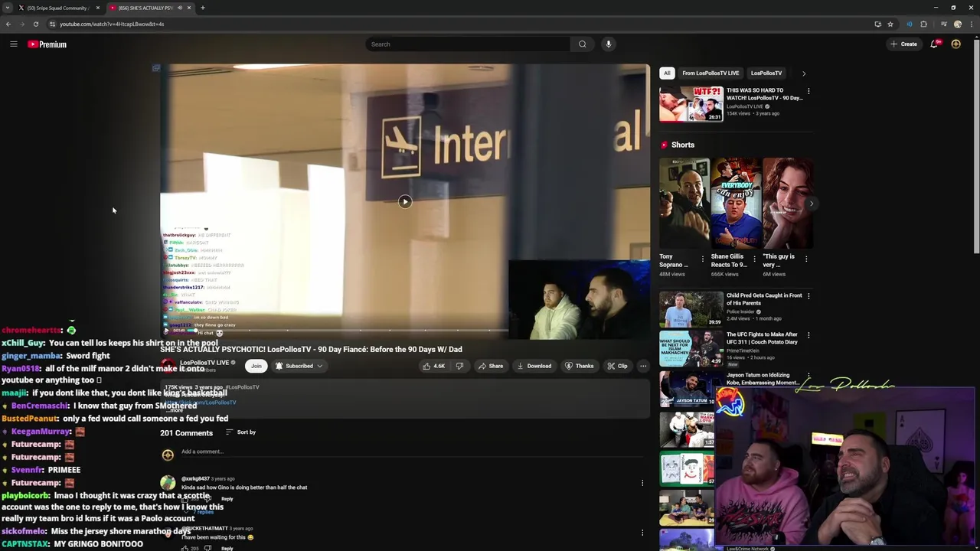Screen dimensions: 980x551
Task: Open THIS WAS SO HARD TO WATCH thumbnail
Action: point(691,104)
